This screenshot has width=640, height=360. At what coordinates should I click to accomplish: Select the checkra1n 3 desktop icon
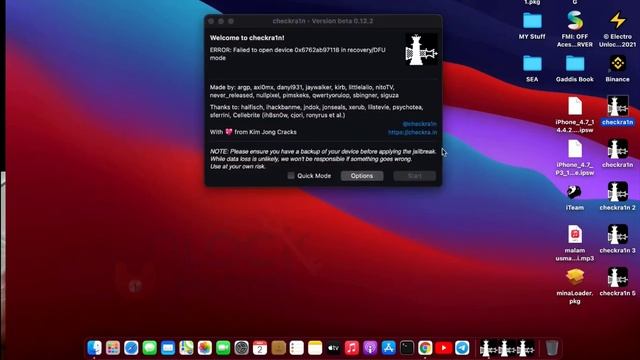click(618, 239)
